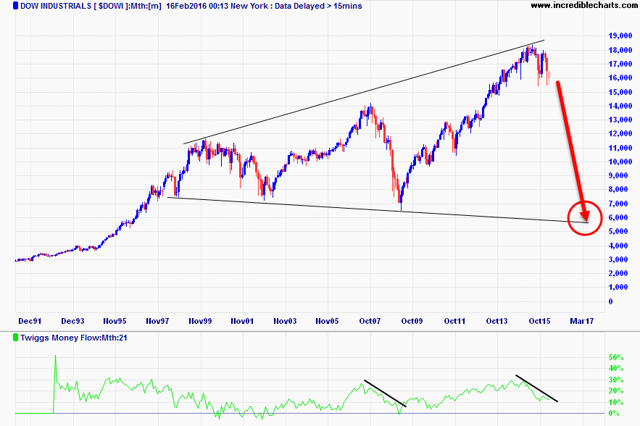Click the 13,000 price axis label
The height and width of the screenshot is (426, 640).
620,120
